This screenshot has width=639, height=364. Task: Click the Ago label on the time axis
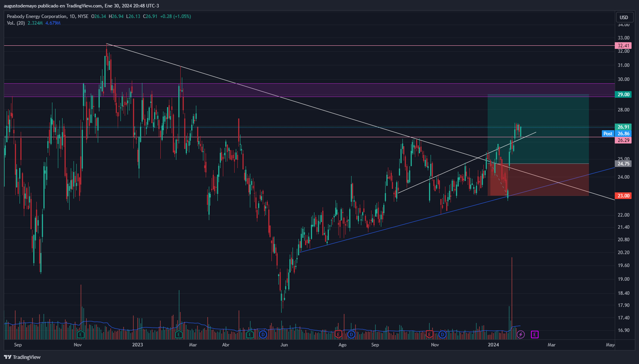342,345
